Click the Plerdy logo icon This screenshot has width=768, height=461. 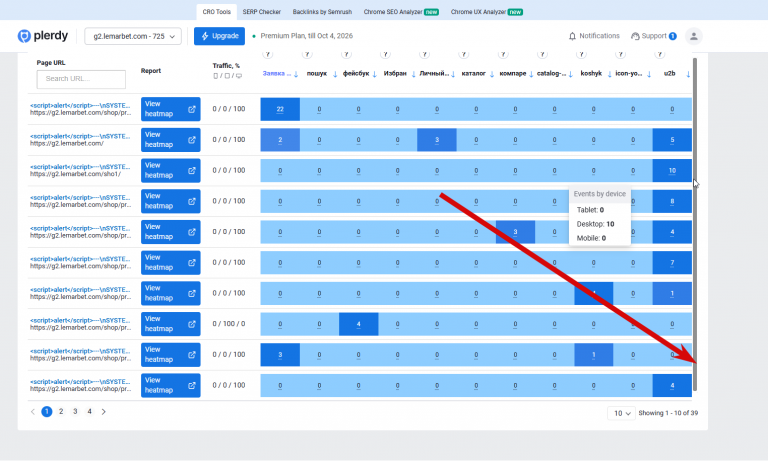pyautogui.click(x=24, y=36)
